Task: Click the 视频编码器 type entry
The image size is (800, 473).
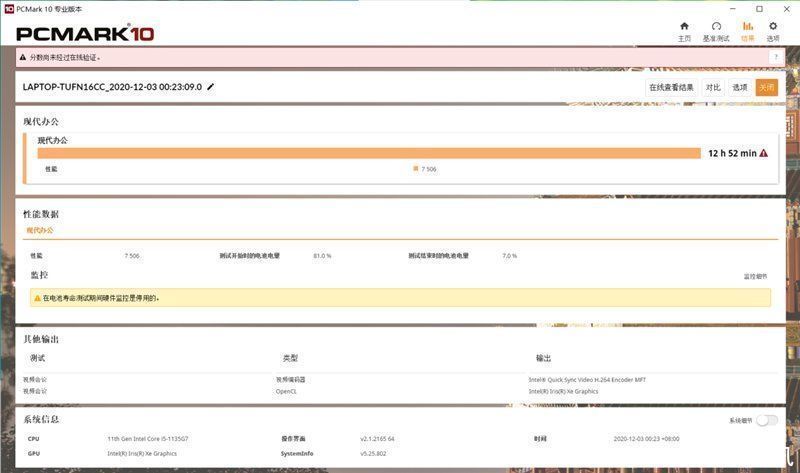Action: click(x=290, y=380)
